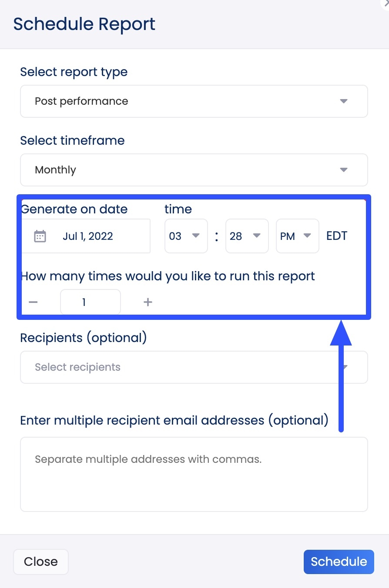The height and width of the screenshot is (588, 389).
Task: Click the timeframe dropdown arrow icon
Action: 344,170
